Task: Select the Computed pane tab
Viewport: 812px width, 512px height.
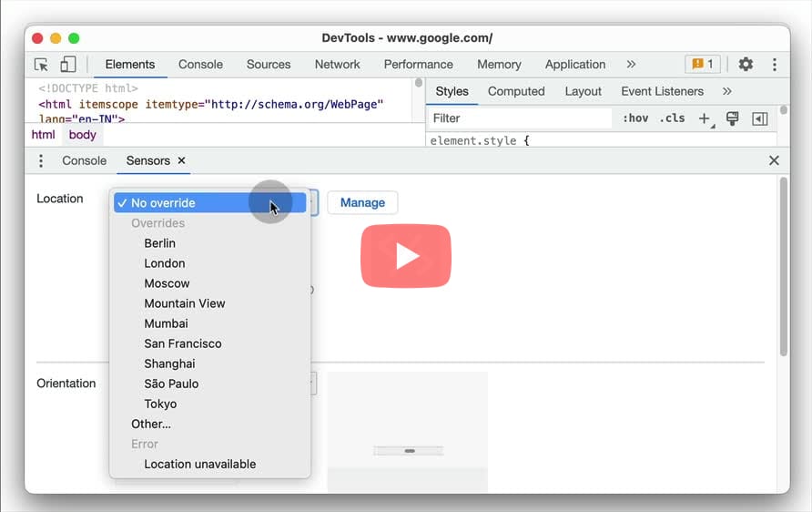Action: 516,91
